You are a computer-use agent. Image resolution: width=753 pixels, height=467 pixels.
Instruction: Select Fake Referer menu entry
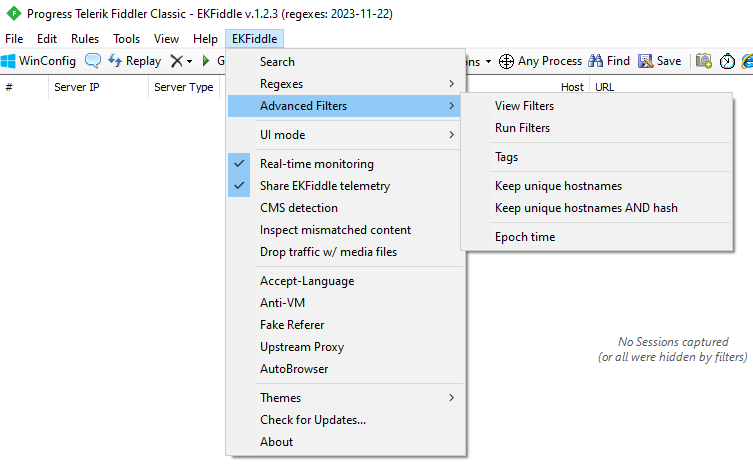click(344, 325)
